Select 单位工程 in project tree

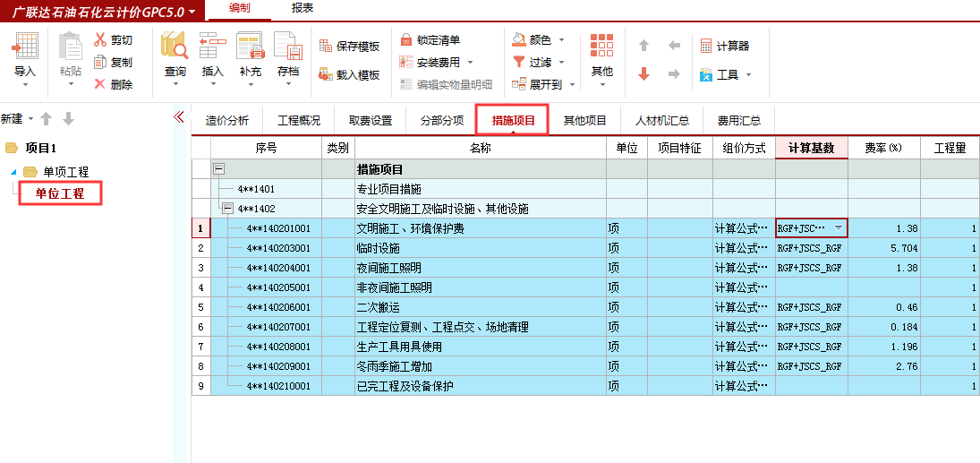pos(60,194)
